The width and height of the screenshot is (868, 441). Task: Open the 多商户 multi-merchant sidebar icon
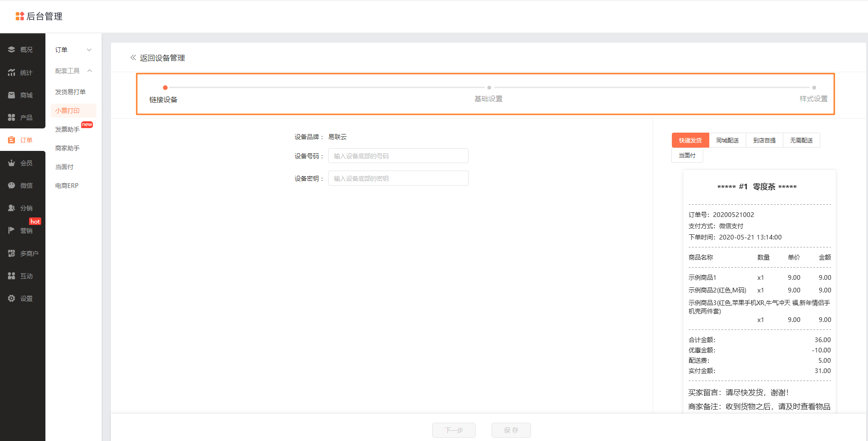tap(12, 253)
